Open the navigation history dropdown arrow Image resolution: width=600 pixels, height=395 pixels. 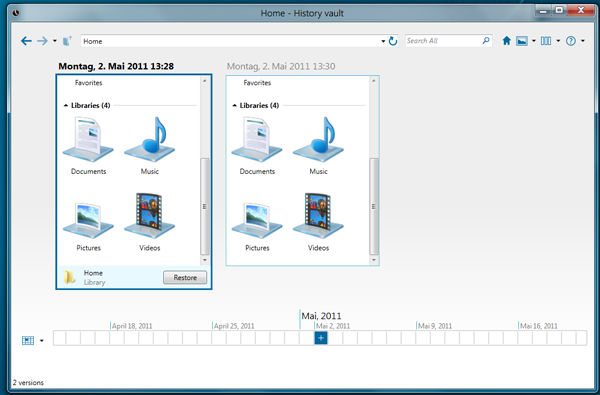coord(55,41)
